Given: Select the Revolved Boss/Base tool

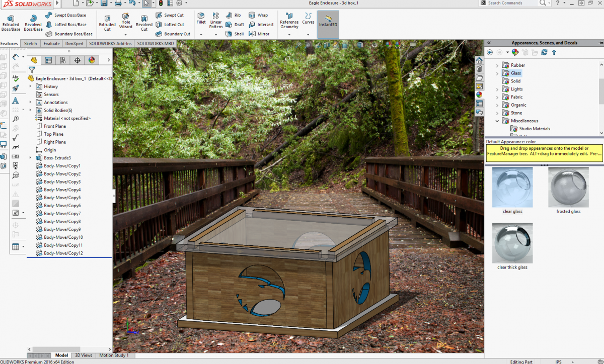Looking at the screenshot, I should [33, 23].
